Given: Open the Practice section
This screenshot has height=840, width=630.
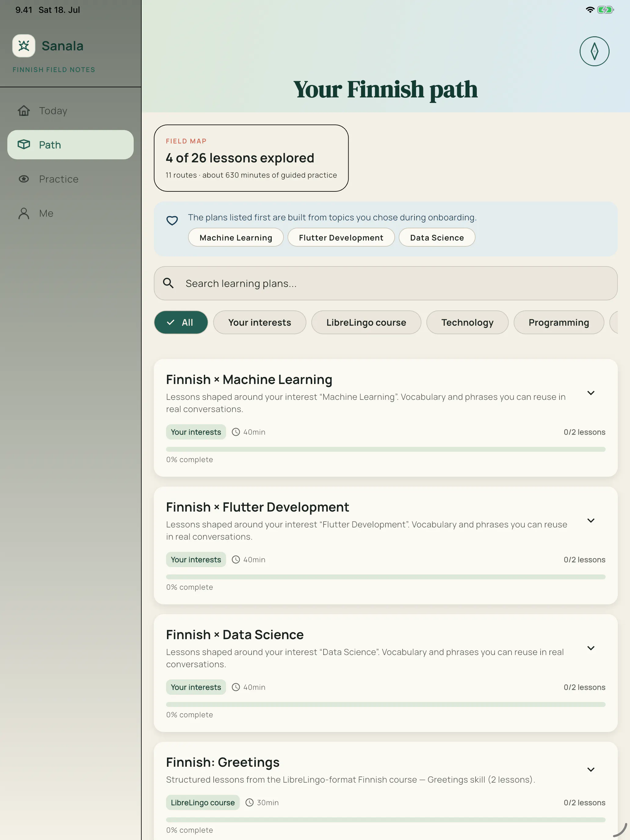Looking at the screenshot, I should [70, 179].
